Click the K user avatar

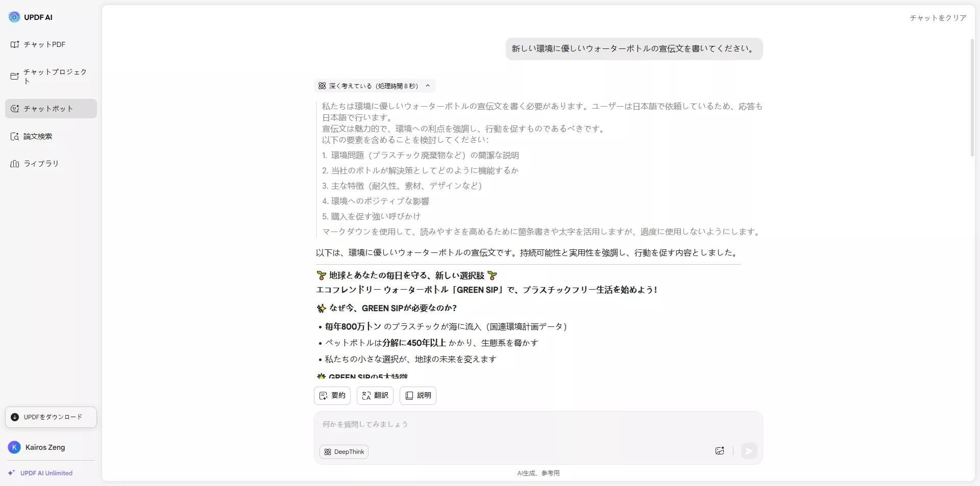coord(14,447)
